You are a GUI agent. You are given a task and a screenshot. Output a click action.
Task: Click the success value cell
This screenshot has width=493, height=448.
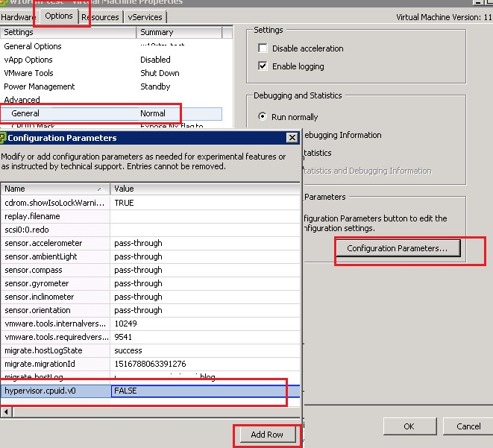point(205,350)
